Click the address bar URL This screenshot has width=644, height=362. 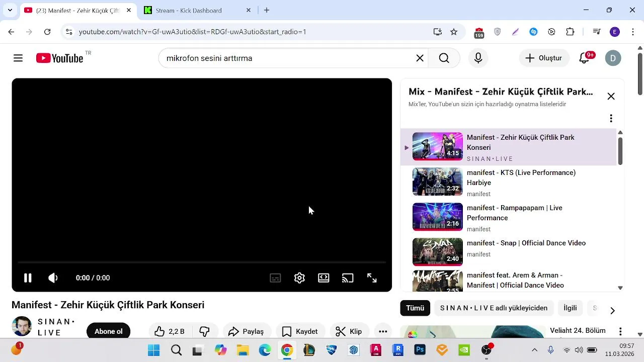point(193,32)
